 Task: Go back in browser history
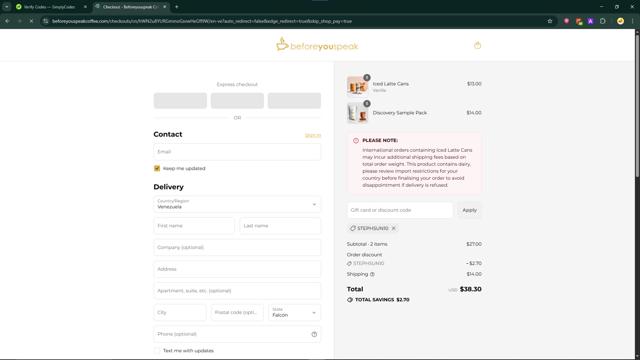[x=7, y=21]
